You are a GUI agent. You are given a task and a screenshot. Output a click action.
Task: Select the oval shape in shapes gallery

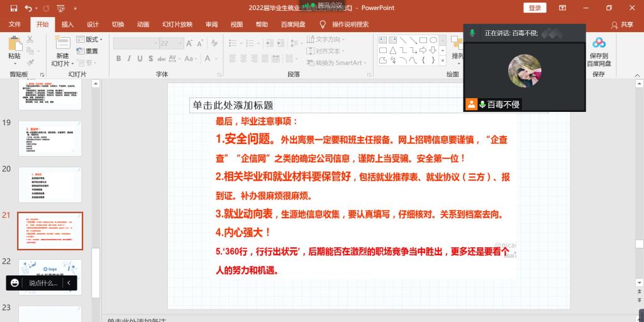[x=433, y=40]
